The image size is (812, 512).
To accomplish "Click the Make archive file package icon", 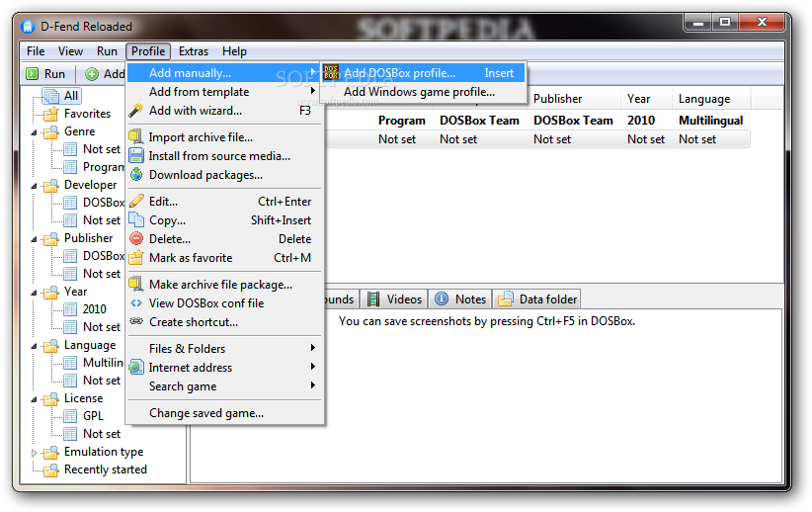I will (x=136, y=284).
